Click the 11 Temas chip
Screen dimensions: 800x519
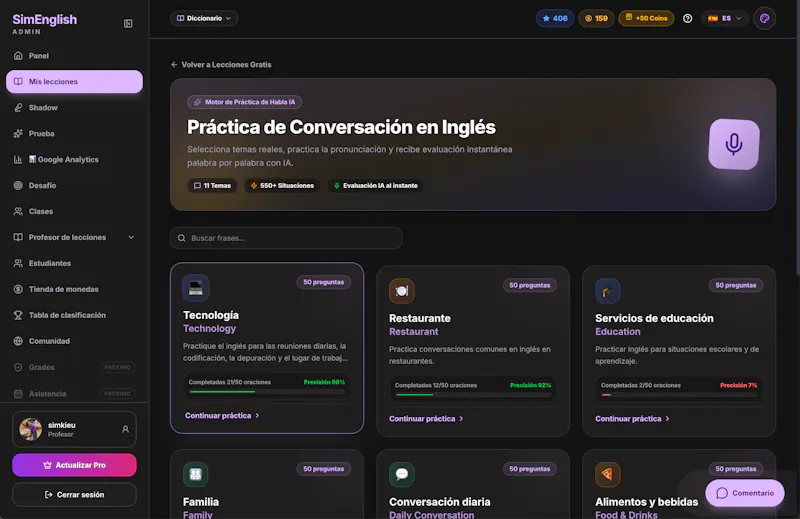click(x=212, y=186)
